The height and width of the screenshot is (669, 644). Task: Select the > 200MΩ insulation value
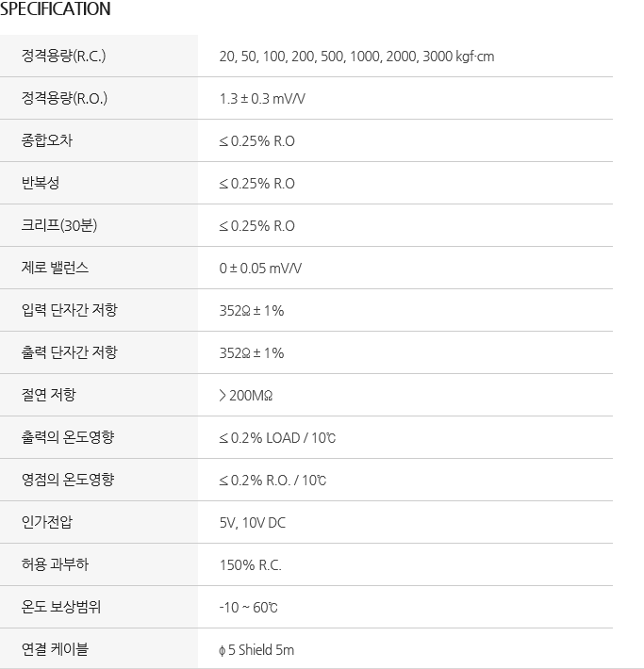pos(245,396)
